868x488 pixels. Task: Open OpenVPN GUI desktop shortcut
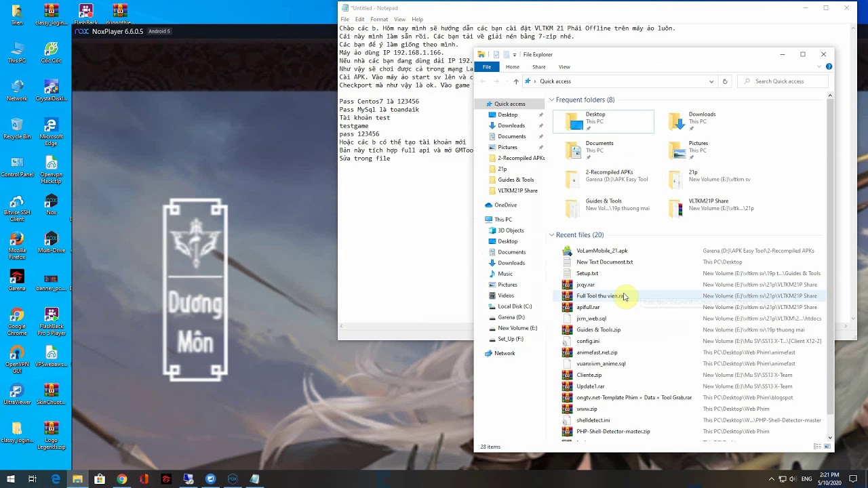(x=17, y=359)
